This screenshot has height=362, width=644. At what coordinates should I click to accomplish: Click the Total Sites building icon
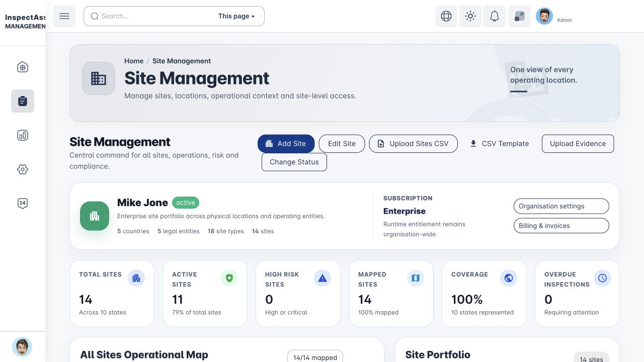click(x=136, y=278)
